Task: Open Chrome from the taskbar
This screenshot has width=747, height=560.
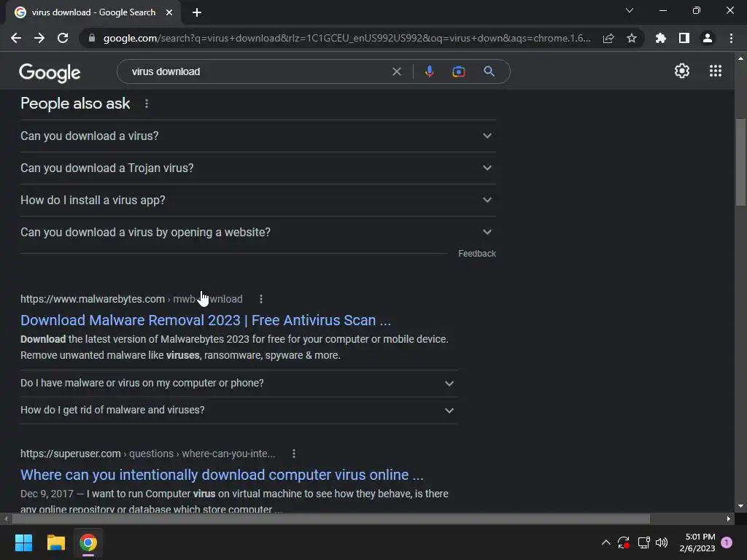Action: [x=88, y=542]
